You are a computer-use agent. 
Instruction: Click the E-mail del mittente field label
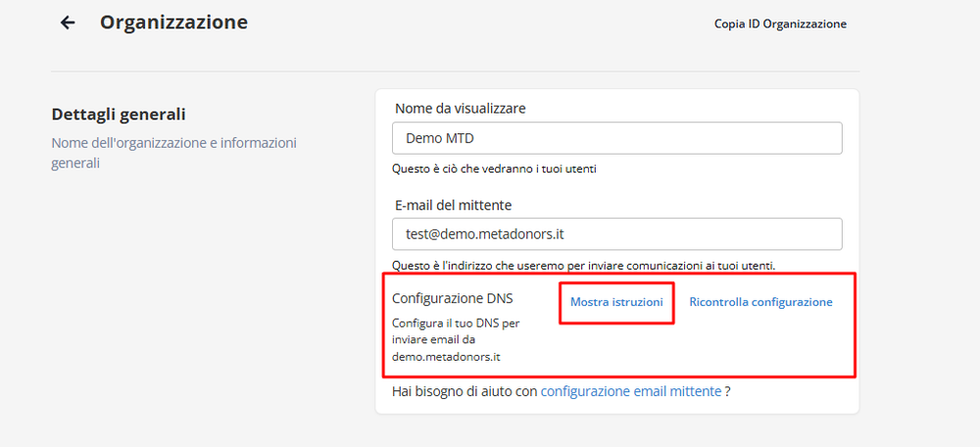point(453,204)
